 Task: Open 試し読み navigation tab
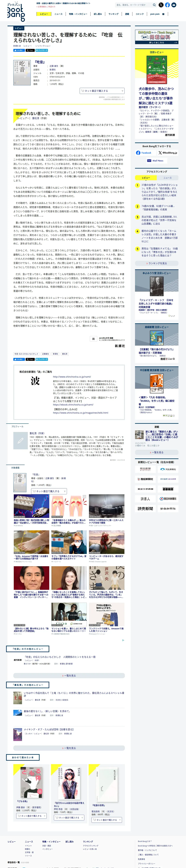click(98, 14)
